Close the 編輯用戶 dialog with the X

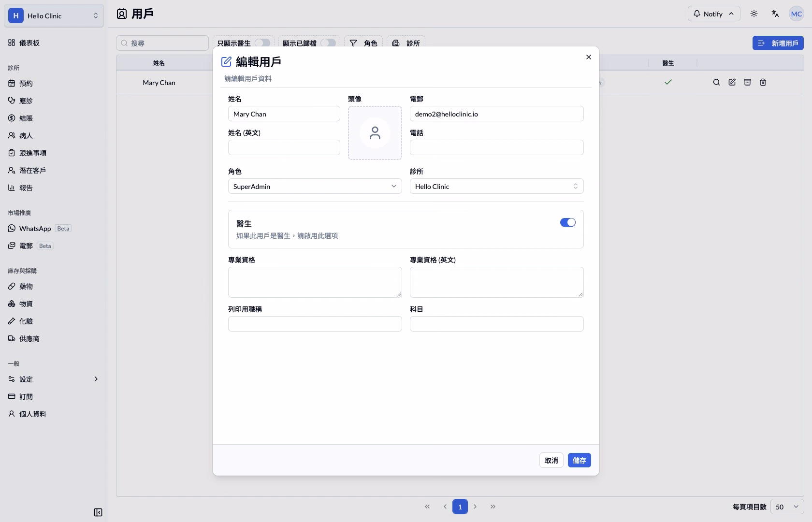coord(589,57)
